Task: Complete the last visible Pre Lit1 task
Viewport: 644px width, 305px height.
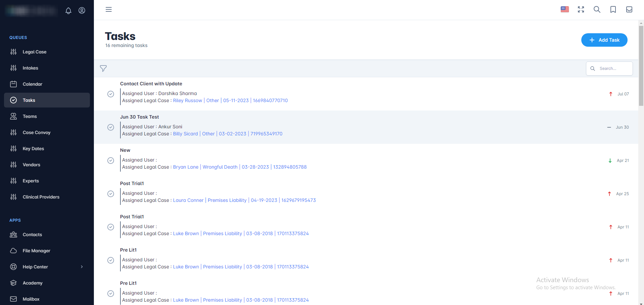Action: (111, 294)
